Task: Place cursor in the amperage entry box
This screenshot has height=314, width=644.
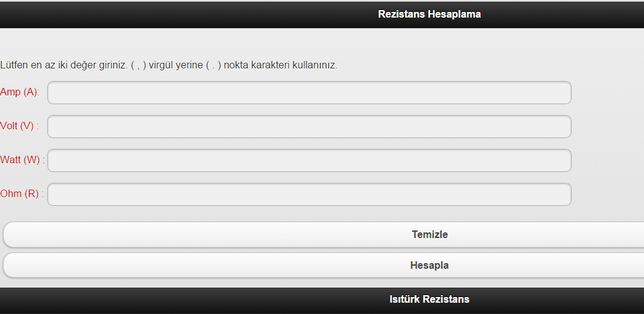Action: coord(309,93)
